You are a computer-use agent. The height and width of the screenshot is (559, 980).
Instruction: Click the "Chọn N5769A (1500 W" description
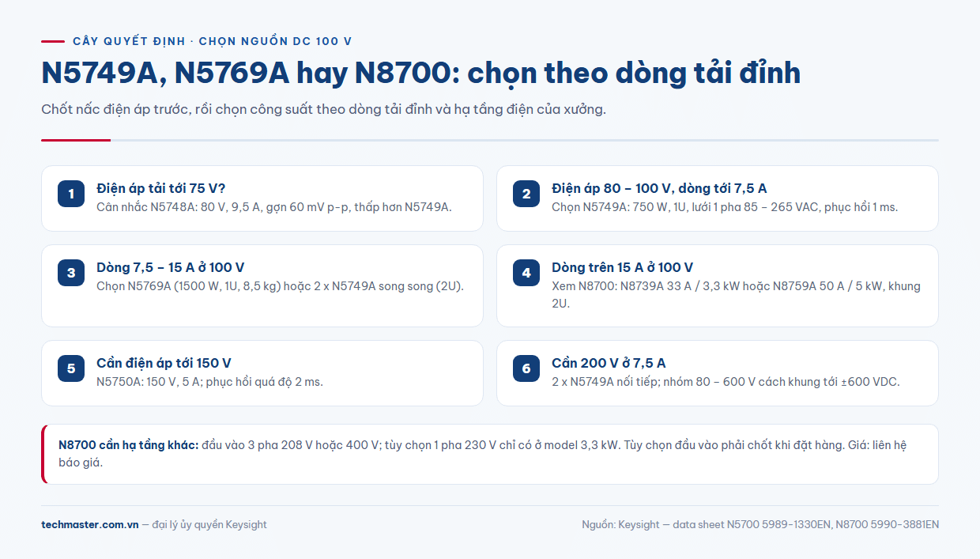click(x=280, y=286)
